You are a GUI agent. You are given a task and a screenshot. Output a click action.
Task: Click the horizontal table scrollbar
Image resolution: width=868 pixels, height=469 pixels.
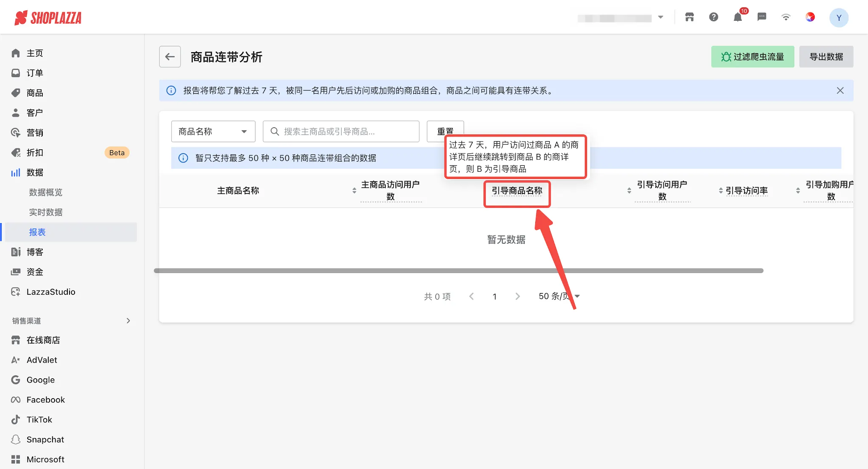(459, 271)
